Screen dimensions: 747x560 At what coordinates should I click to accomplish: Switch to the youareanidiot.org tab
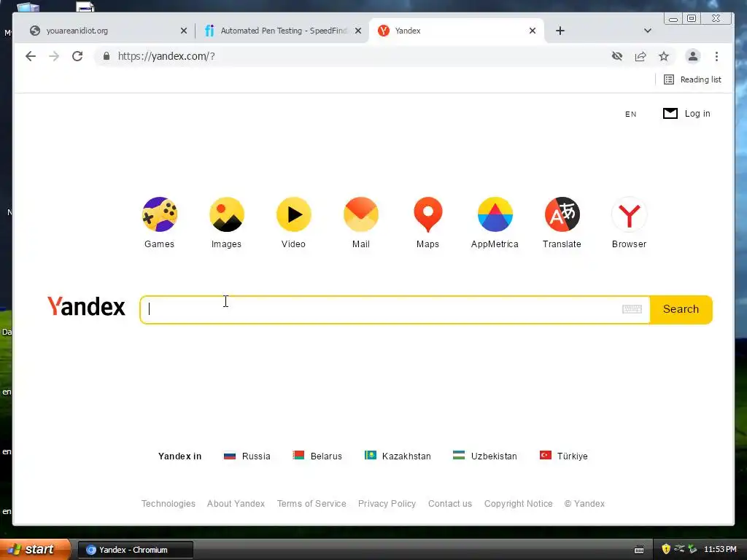106,31
